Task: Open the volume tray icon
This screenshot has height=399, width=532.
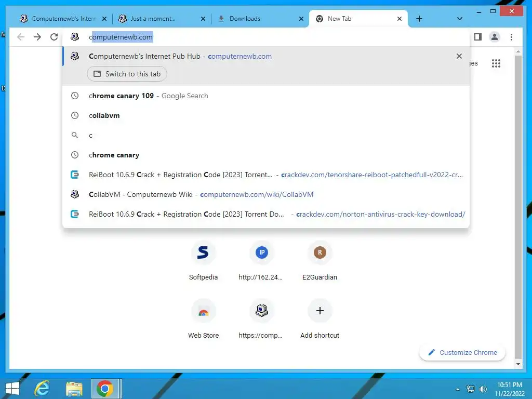Action: [x=483, y=389]
